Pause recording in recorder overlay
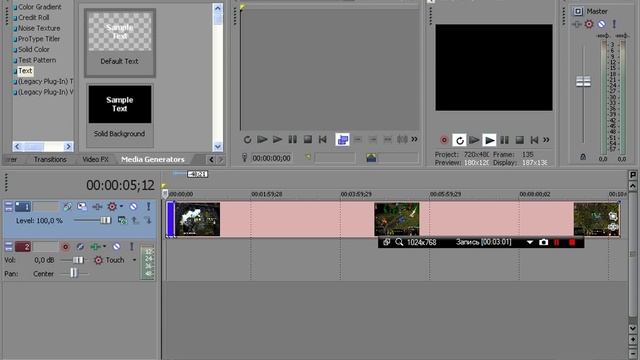Screen dimensions: 640x360 click(556, 242)
